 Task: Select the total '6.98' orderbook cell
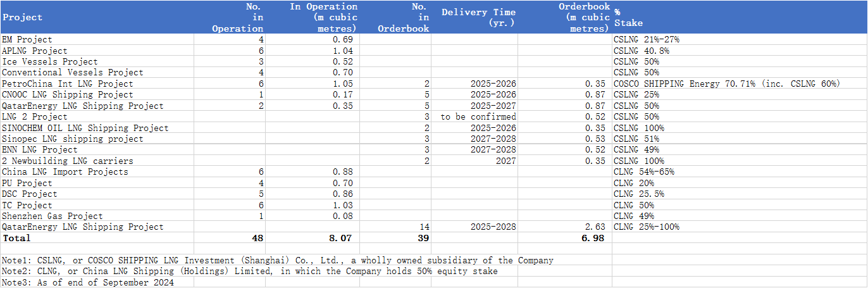(x=564, y=238)
